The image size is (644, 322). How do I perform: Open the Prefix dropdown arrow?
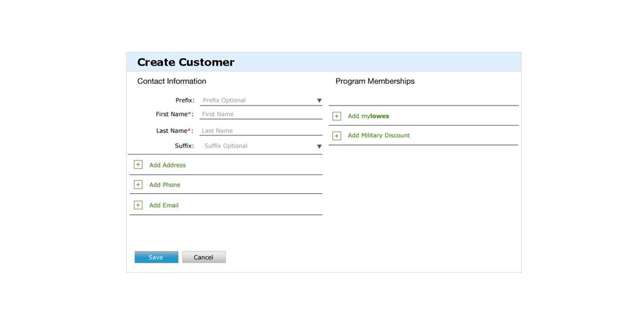pos(319,100)
